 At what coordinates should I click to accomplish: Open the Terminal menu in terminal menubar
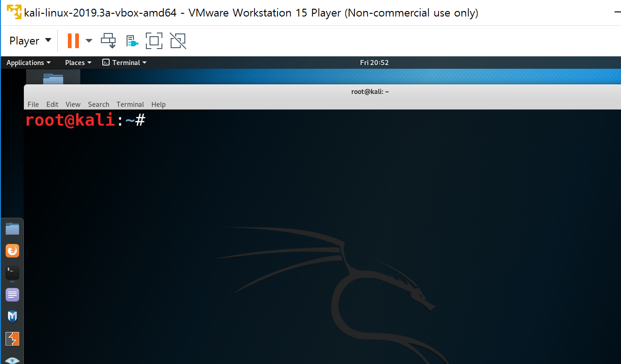130,104
